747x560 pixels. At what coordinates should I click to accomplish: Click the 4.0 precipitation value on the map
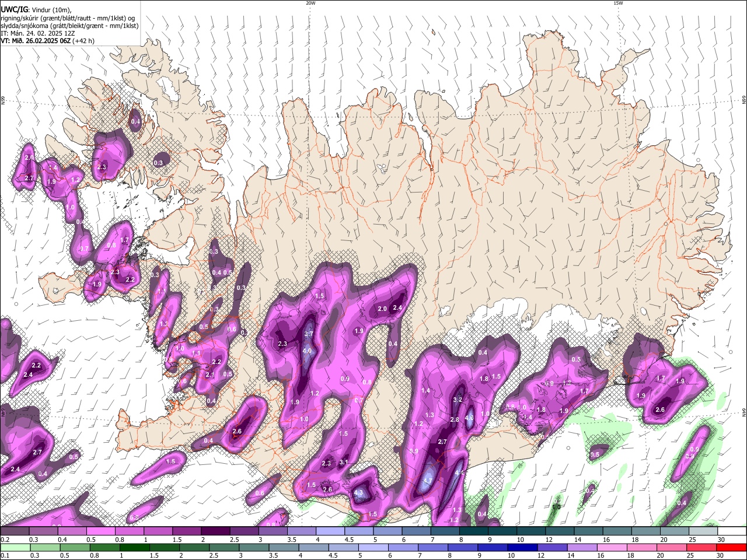click(307, 351)
